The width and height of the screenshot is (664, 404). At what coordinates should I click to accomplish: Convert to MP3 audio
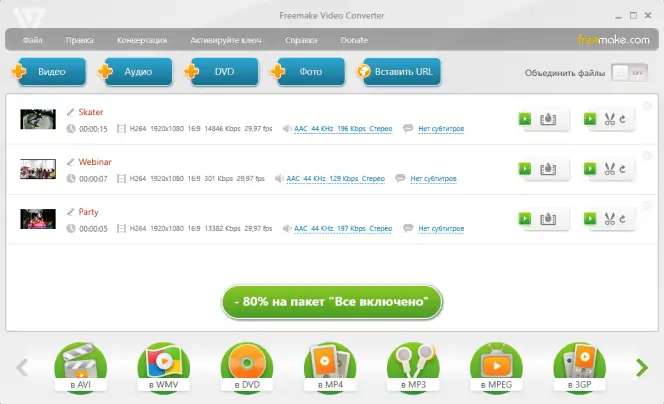(x=413, y=368)
